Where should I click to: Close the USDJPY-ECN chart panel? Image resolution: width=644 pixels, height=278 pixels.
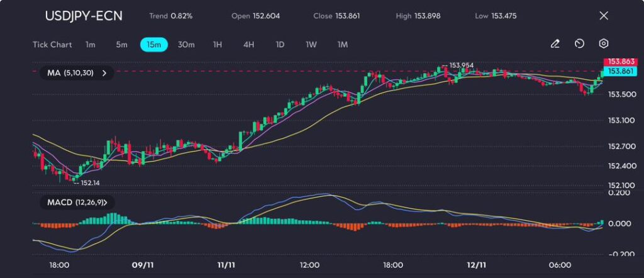tap(604, 16)
